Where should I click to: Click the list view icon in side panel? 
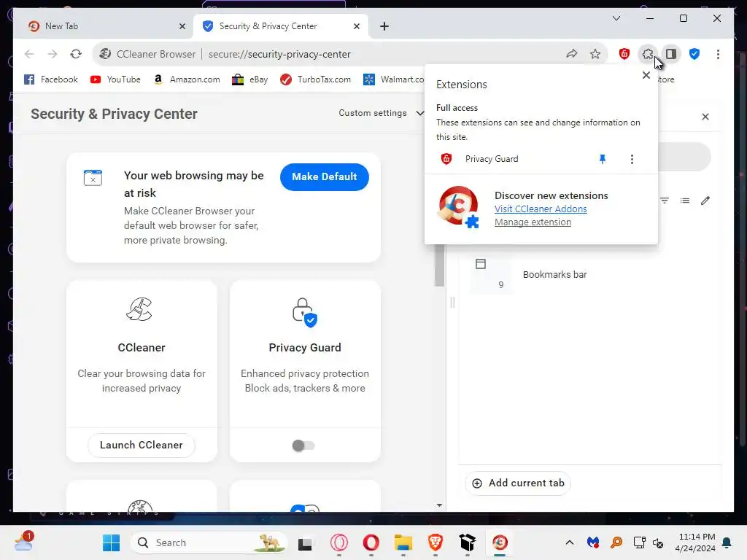tap(684, 201)
